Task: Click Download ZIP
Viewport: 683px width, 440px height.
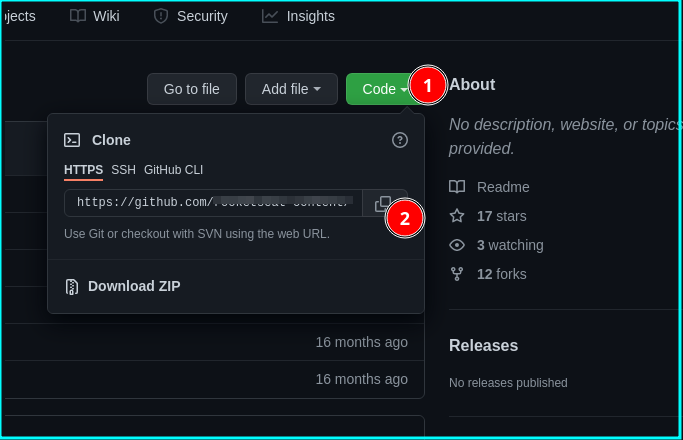Action: [134, 286]
